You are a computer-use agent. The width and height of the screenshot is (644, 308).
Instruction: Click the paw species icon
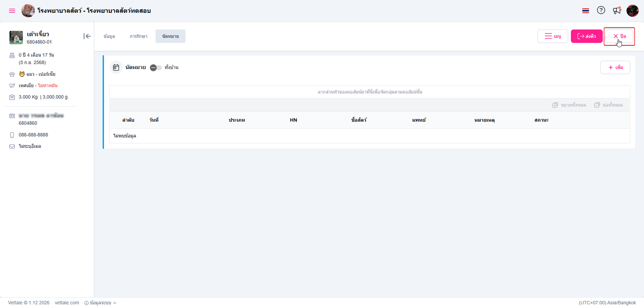point(12,74)
